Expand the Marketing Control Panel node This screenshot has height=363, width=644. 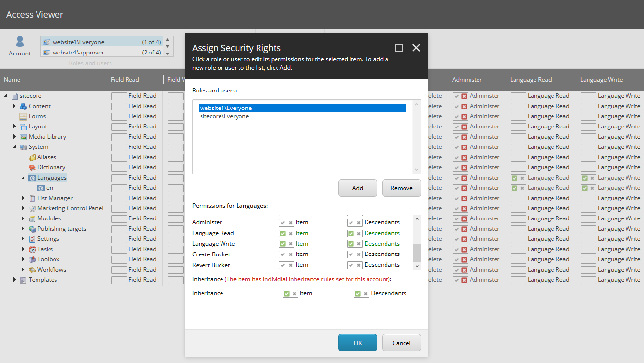pos(23,208)
